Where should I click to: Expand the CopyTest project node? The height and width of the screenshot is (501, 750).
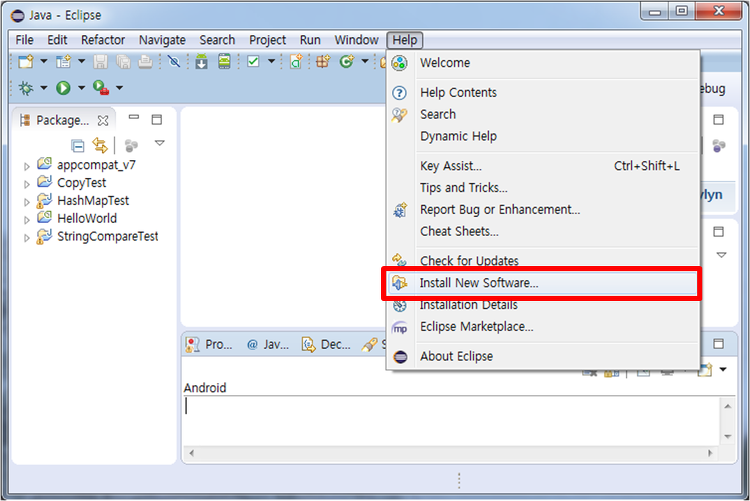[27, 184]
